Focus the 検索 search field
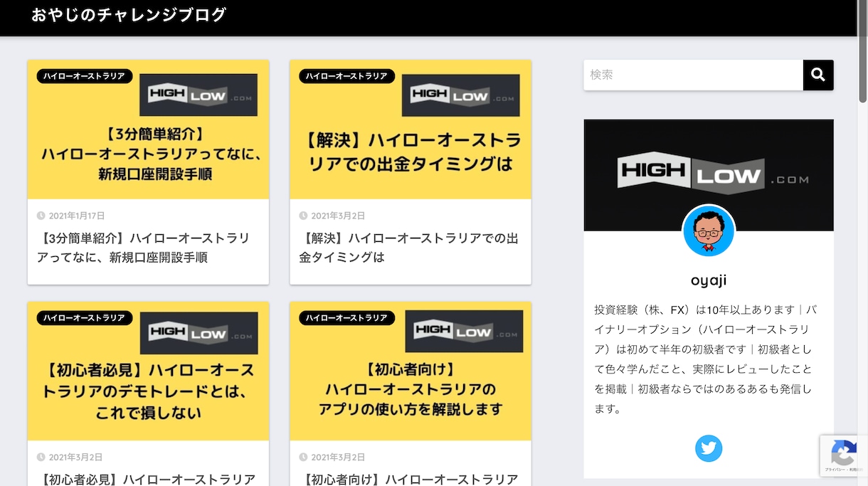 (x=694, y=75)
